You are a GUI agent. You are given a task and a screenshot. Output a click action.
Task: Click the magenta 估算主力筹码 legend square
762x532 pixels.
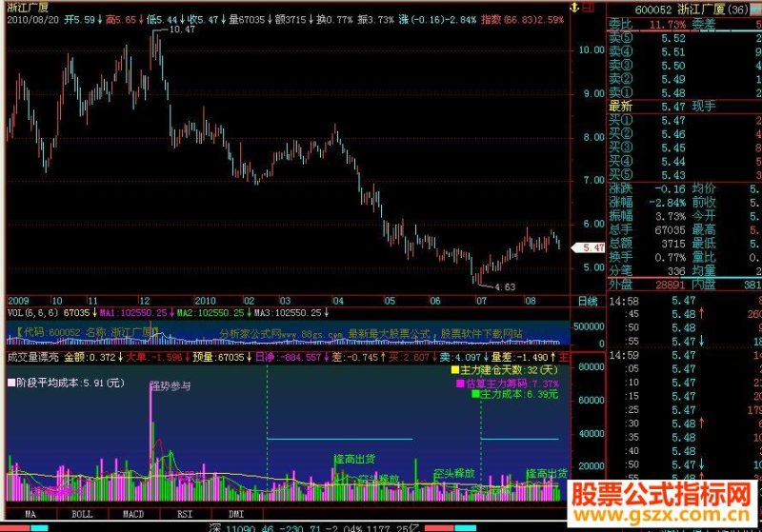coord(460,384)
